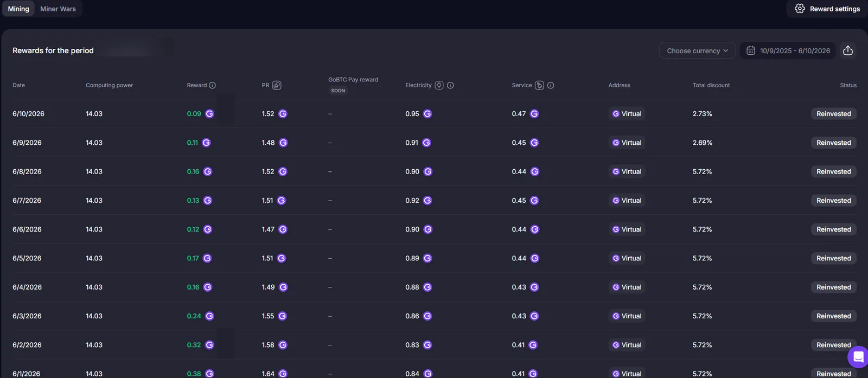Click Reinvested status for 6/10/2026
Screen dimensions: 868x378
click(x=834, y=114)
